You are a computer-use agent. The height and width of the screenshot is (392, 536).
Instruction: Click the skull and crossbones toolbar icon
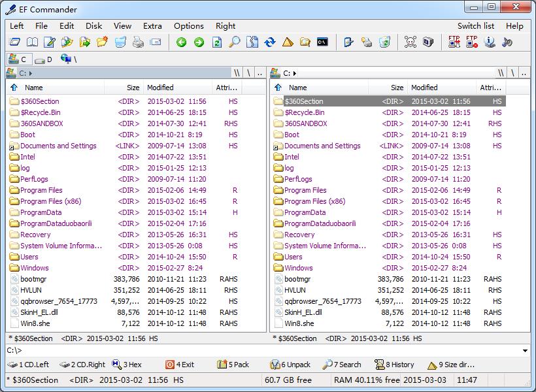point(410,42)
